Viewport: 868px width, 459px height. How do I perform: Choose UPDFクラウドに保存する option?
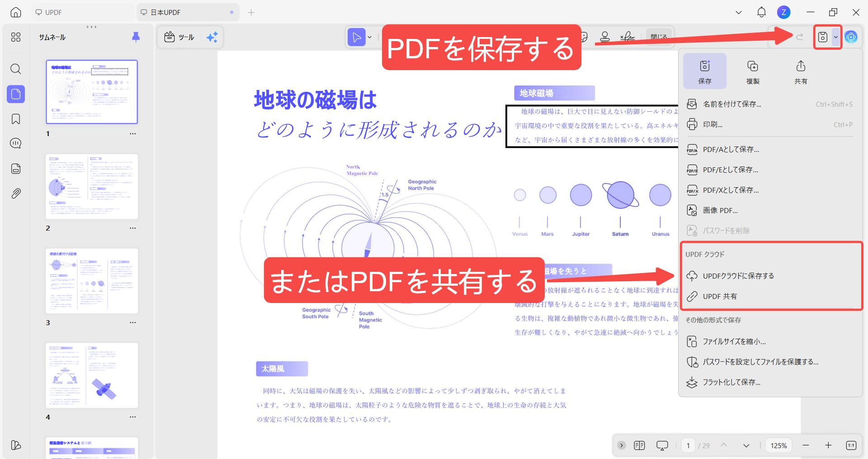point(770,276)
